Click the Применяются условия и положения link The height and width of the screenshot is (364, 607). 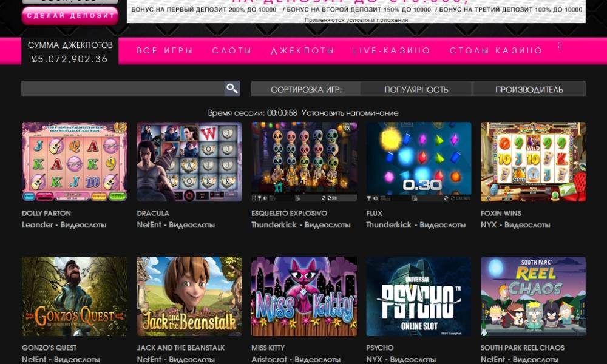pos(356,20)
